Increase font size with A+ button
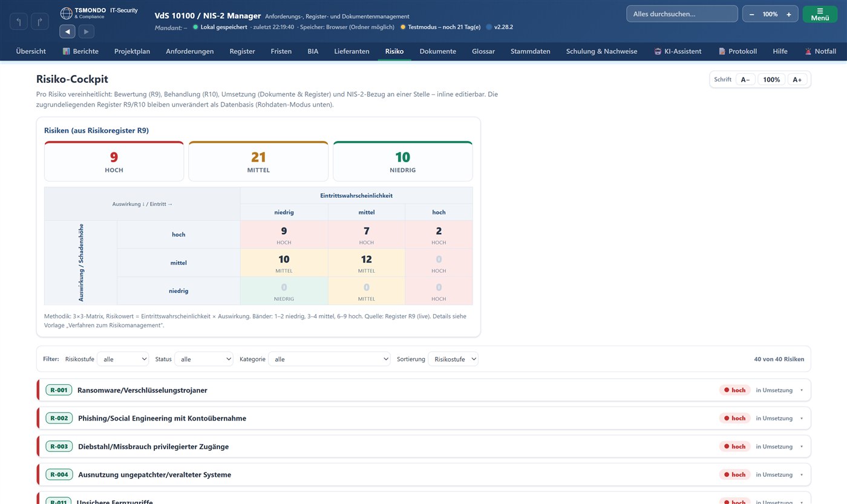 [x=797, y=79]
